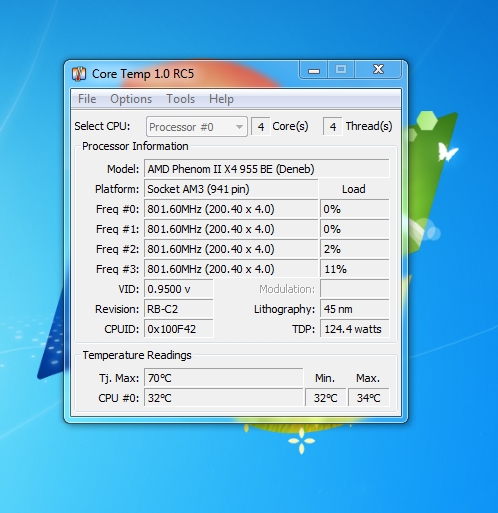Expand the Processor #0 dropdown
The image size is (498, 513).
[197, 127]
